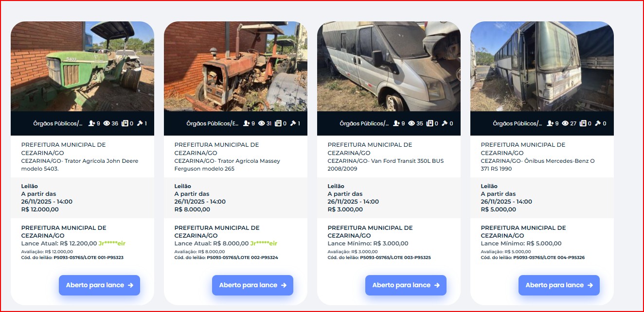
Task: Click the views eye icon on Massey Ferguson card
Action: point(262,123)
